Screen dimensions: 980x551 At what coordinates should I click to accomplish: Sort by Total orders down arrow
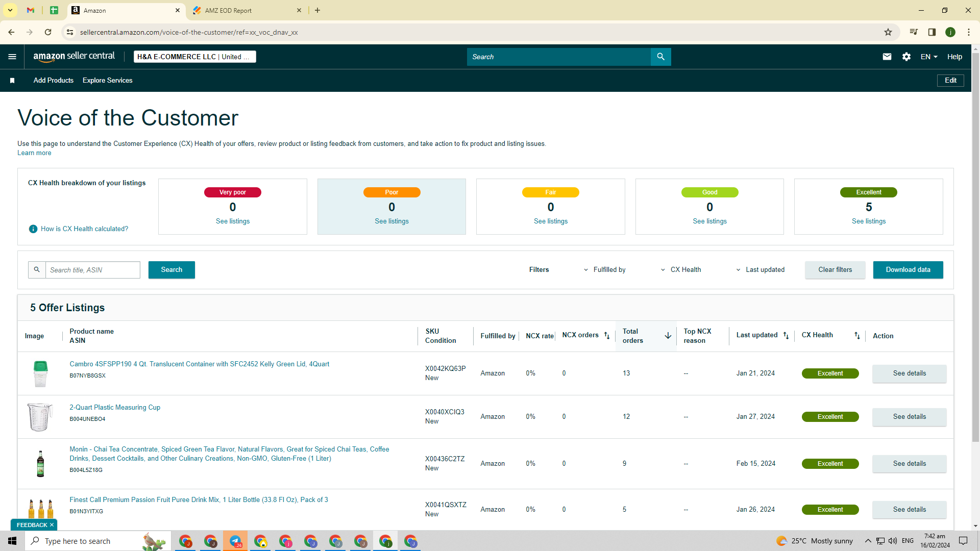pyautogui.click(x=668, y=336)
